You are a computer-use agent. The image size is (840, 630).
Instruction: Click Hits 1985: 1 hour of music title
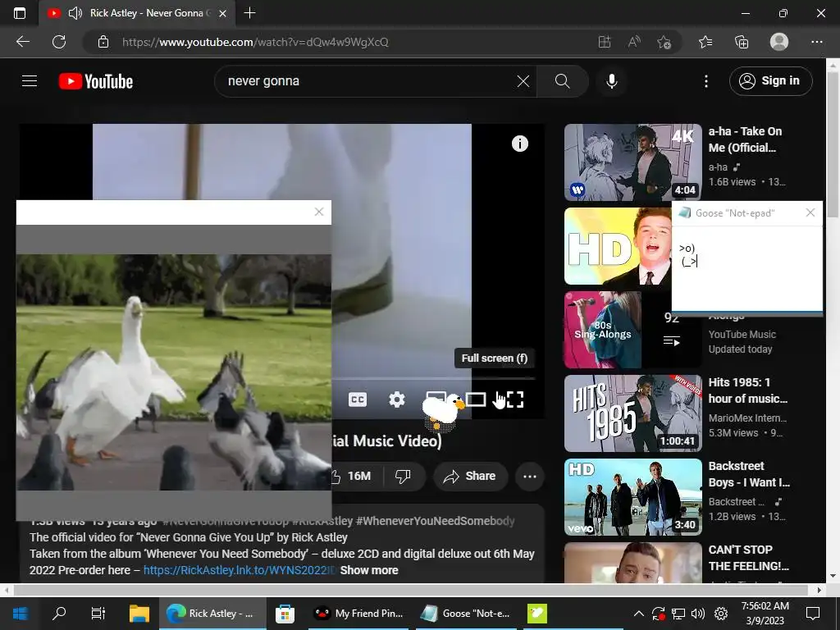(748, 390)
